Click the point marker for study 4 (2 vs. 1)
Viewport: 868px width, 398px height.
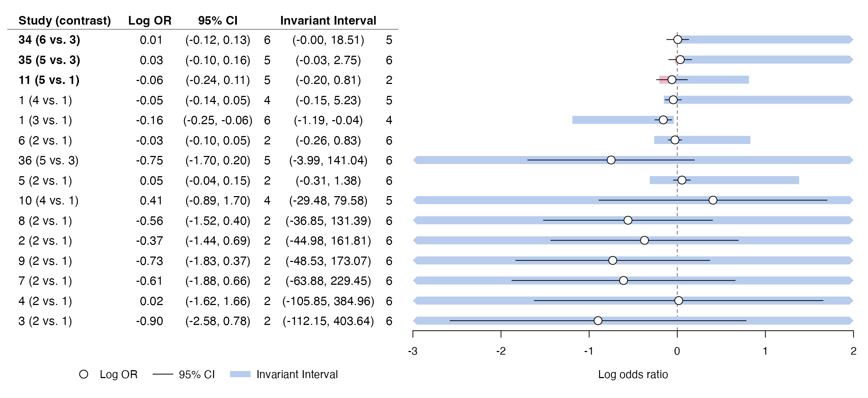678,300
